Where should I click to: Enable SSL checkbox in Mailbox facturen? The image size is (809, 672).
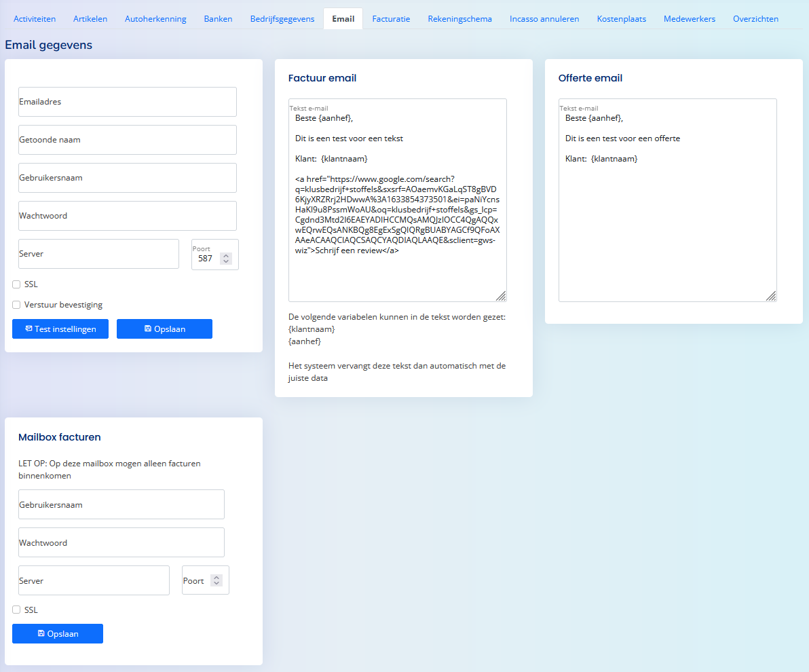click(16, 610)
